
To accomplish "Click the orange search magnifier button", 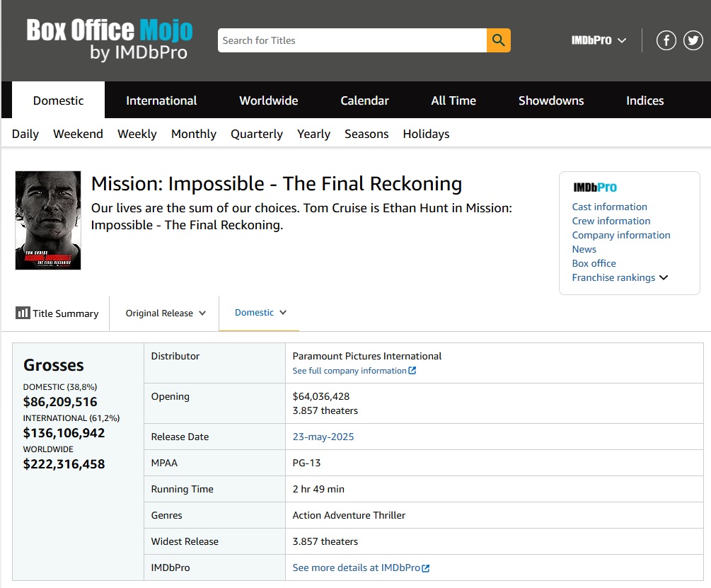I will pyautogui.click(x=498, y=40).
